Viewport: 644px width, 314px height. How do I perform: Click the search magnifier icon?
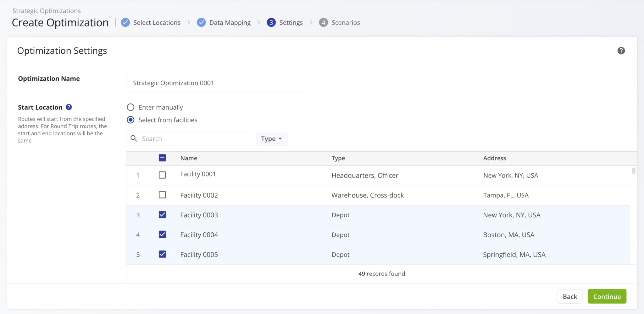(x=134, y=138)
